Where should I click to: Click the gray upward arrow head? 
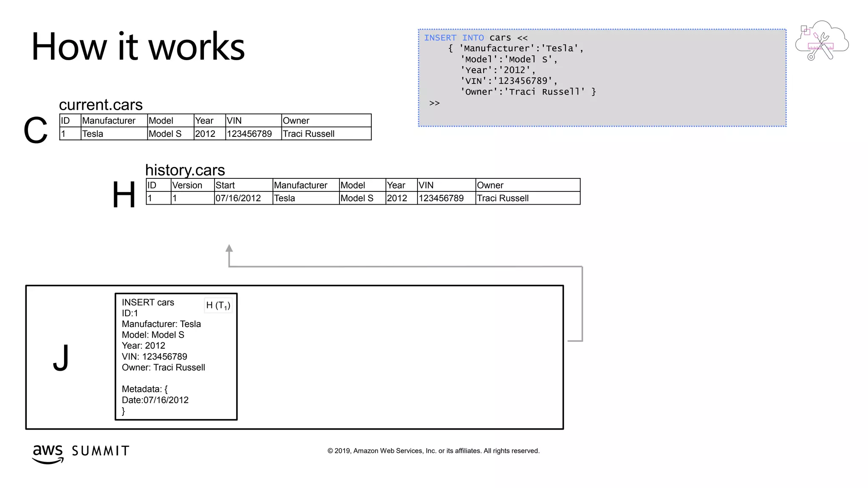[229, 248]
